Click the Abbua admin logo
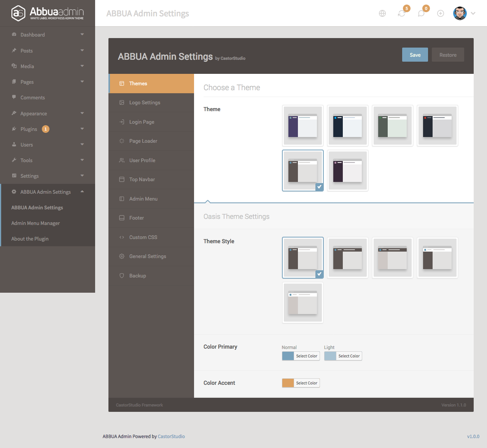 pyautogui.click(x=47, y=13)
